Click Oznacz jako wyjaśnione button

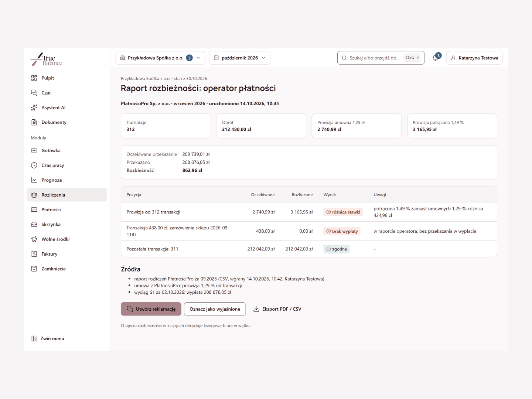coord(215,309)
